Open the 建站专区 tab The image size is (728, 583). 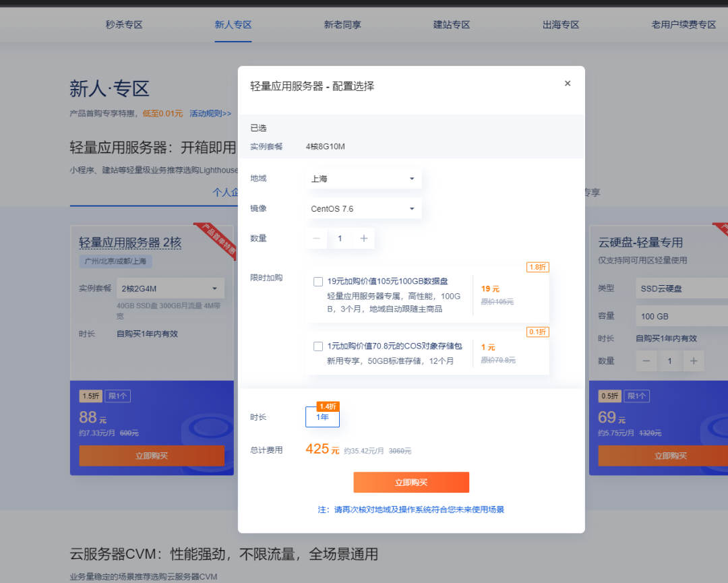451,25
